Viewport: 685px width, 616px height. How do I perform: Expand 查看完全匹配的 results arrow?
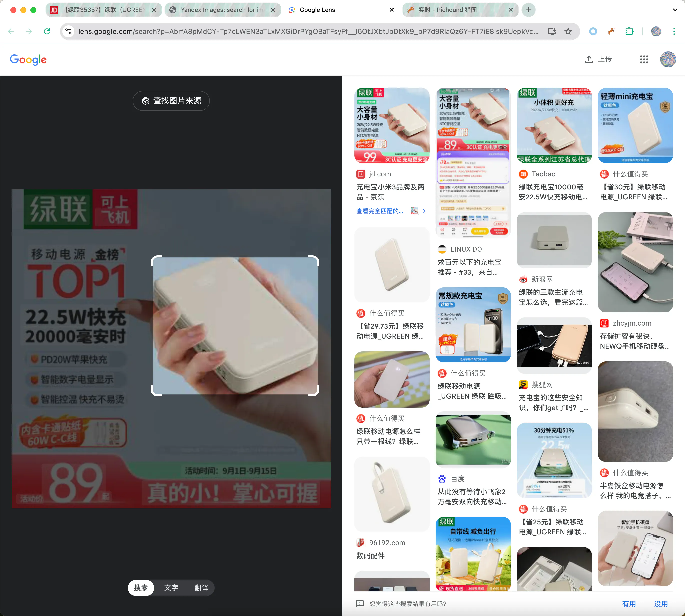click(x=424, y=211)
